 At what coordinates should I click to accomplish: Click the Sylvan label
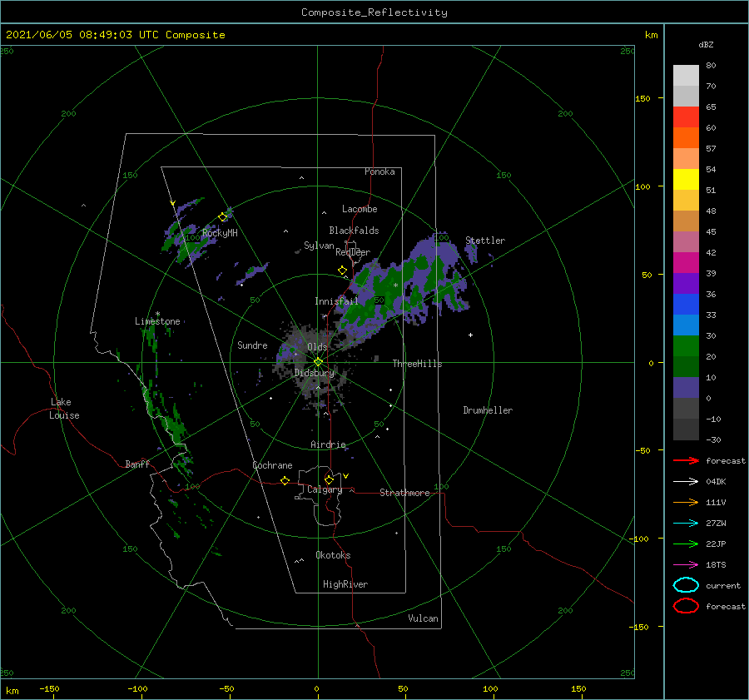[319, 246]
